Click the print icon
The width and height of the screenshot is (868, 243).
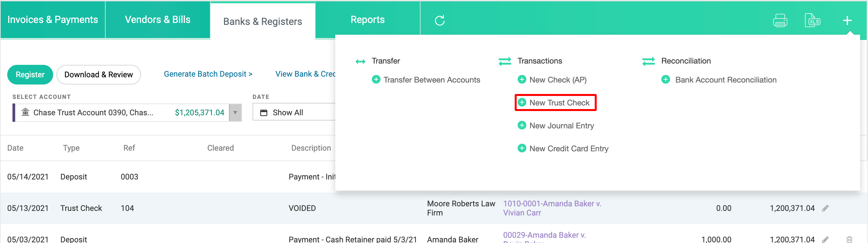pyautogui.click(x=780, y=21)
